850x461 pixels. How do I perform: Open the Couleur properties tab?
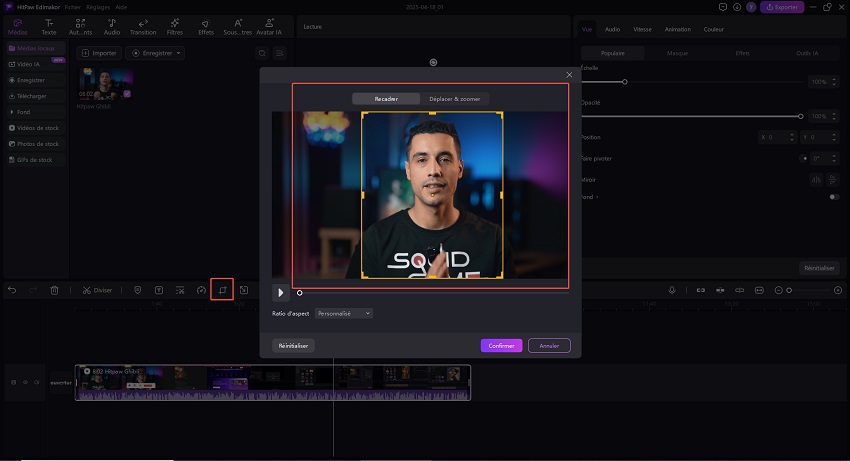pyautogui.click(x=713, y=29)
